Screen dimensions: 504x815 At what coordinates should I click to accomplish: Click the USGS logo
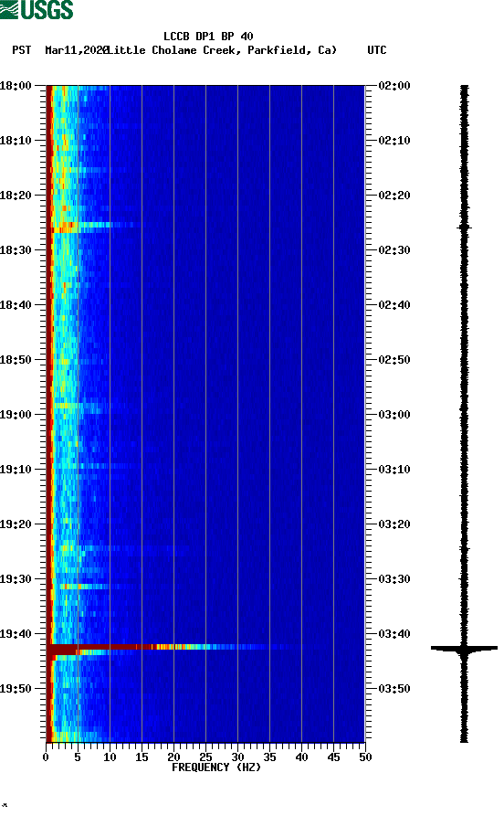coord(37,9)
